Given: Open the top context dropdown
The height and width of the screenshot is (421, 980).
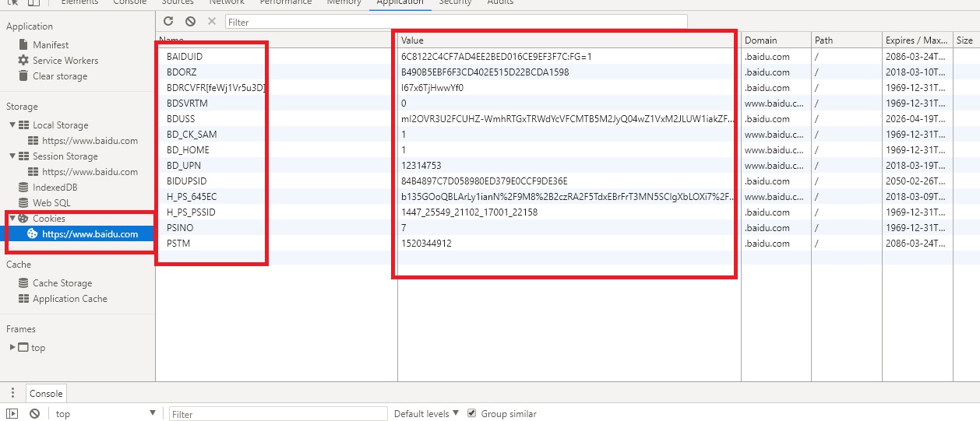Looking at the screenshot, I should pos(104,414).
